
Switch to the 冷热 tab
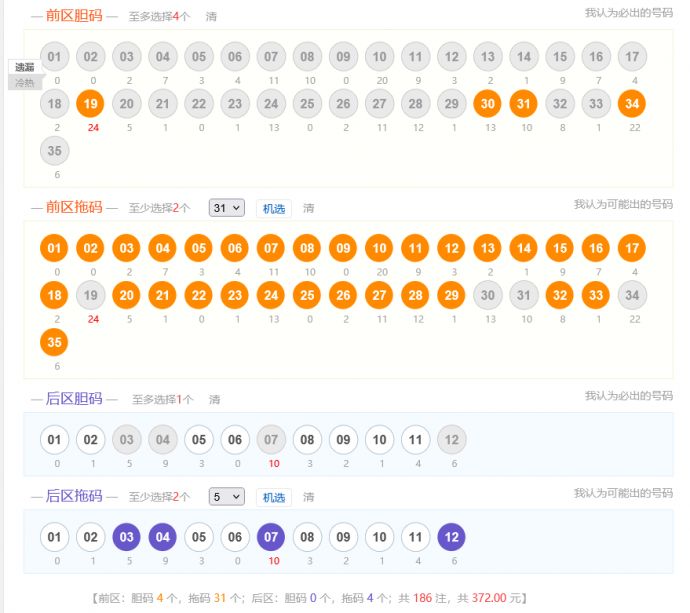(25, 83)
